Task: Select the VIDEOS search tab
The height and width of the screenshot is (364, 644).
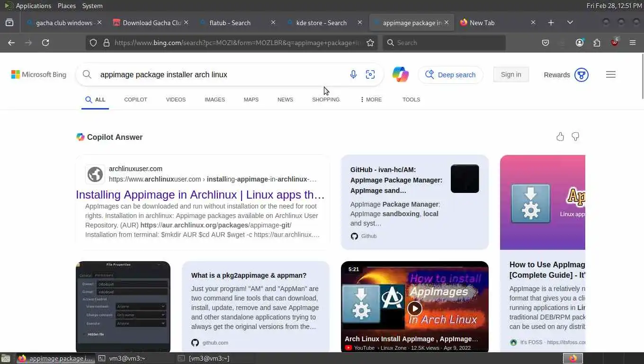Action: [176, 100]
